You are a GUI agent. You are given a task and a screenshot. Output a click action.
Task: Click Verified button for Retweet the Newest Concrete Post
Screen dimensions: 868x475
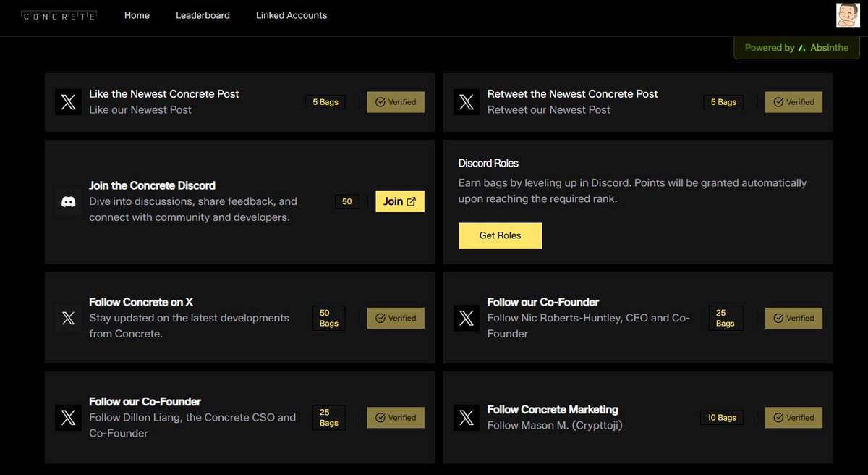pos(794,102)
